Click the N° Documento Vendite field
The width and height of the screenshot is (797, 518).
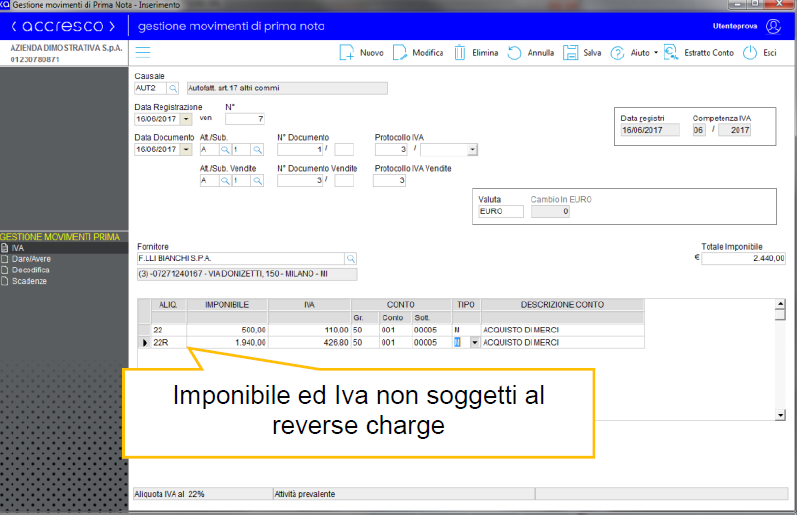click(x=300, y=180)
